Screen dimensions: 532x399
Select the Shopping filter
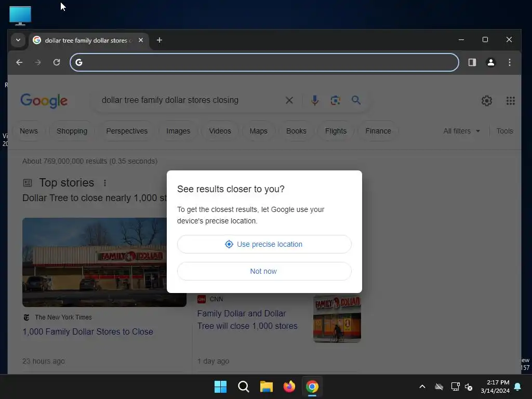coord(72,131)
